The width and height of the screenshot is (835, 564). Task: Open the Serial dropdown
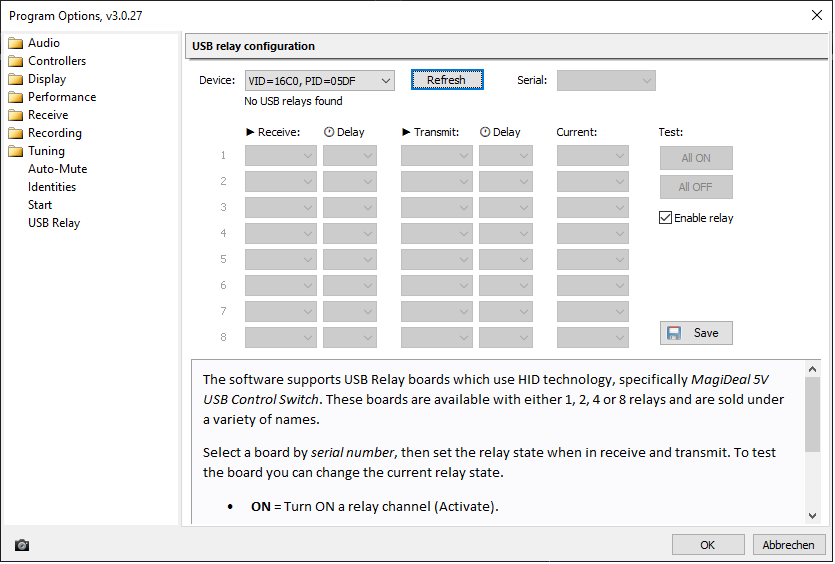point(606,80)
